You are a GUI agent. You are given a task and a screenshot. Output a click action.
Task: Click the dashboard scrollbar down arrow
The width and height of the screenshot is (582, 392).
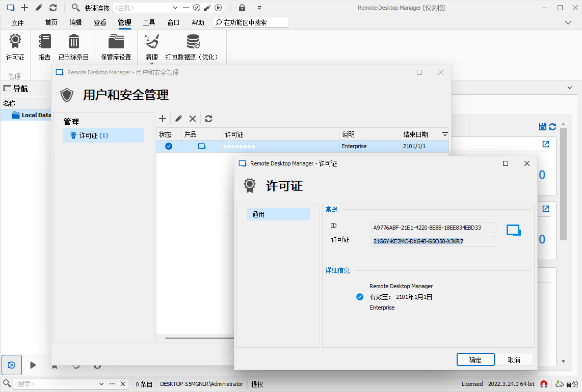(x=564, y=361)
